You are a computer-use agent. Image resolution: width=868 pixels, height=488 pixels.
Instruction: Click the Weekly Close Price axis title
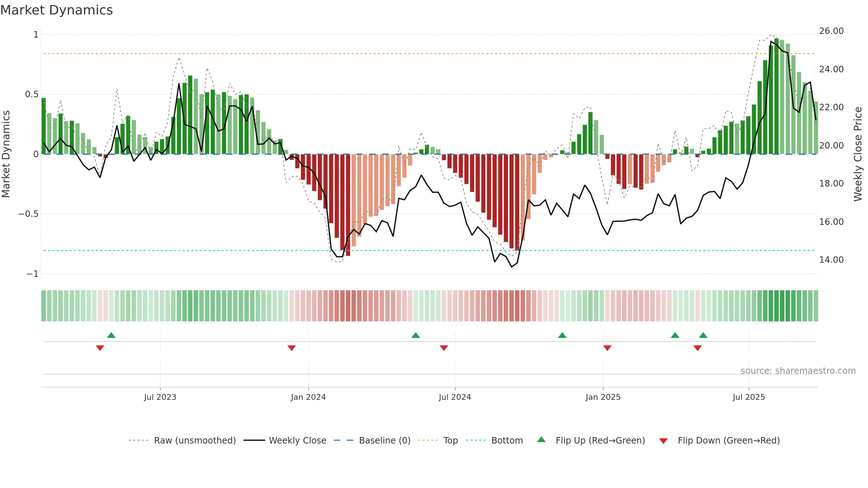coord(858,154)
